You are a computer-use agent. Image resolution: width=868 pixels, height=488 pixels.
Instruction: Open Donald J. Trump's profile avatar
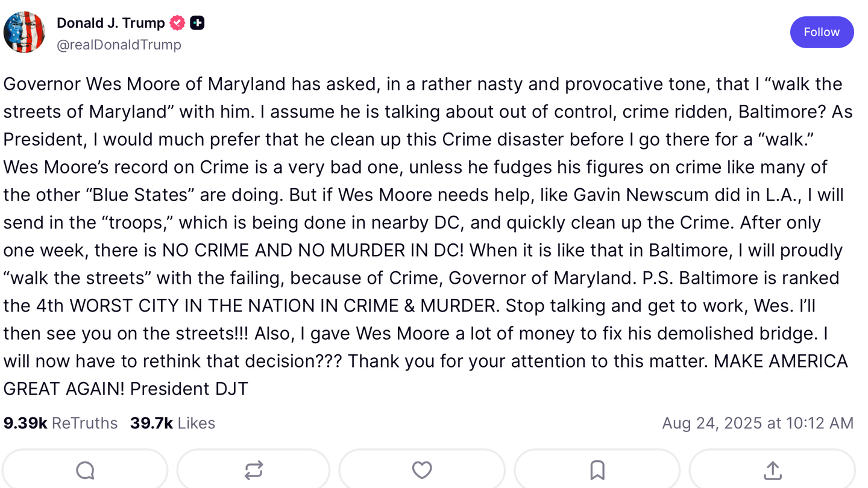(24, 33)
